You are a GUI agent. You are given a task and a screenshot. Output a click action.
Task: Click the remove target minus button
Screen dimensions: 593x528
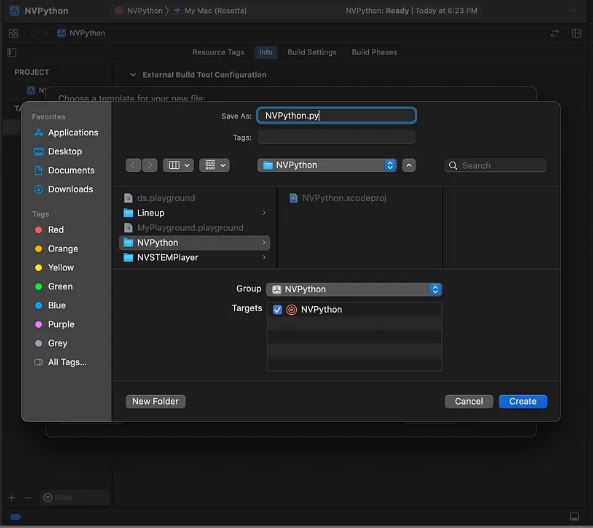coord(28,498)
